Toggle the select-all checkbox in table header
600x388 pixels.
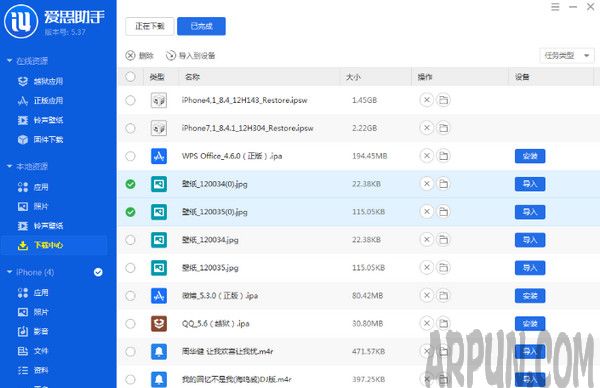(130, 77)
